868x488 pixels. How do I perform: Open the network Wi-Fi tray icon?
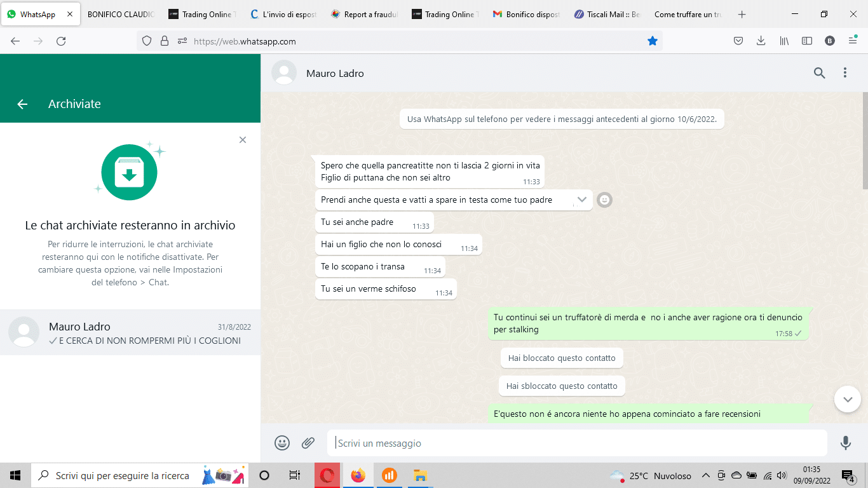767,475
